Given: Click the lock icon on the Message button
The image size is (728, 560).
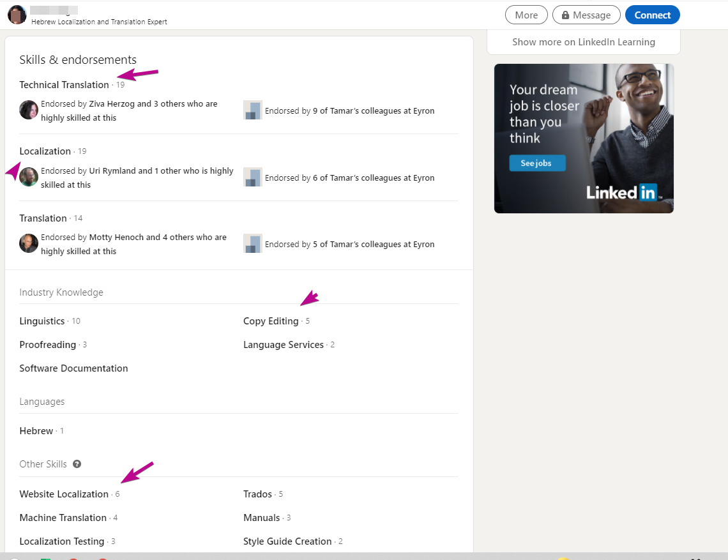Looking at the screenshot, I should point(565,15).
